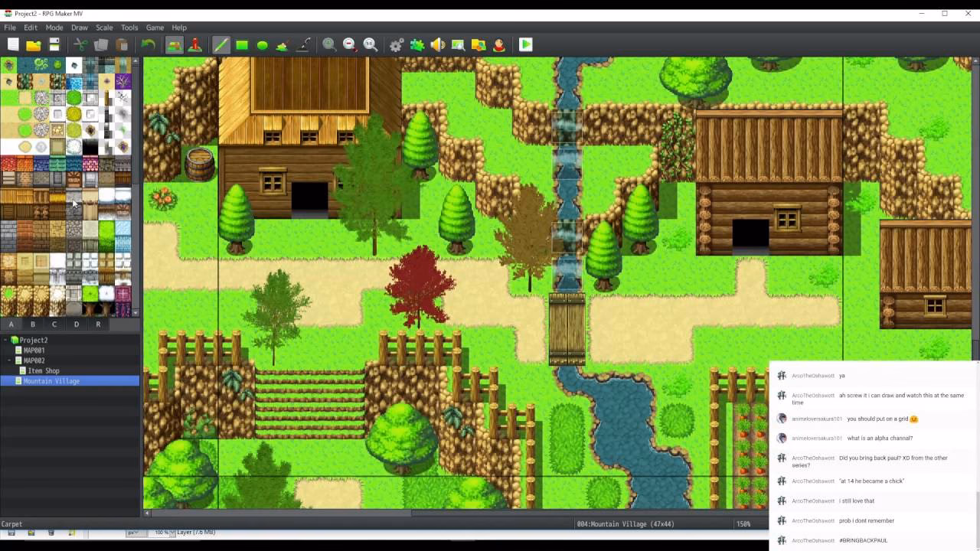Click the Actual Size magnifier icon

point(371,45)
